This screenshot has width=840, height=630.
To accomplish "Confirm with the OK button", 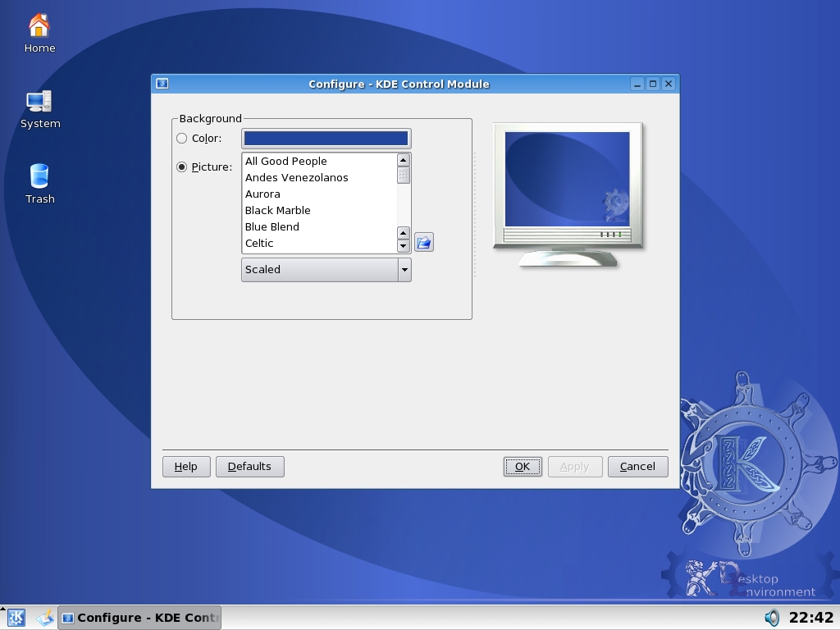I will point(523,467).
